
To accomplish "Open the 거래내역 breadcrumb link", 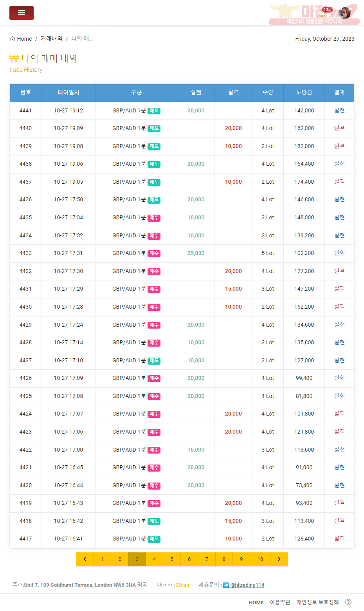I will click(x=51, y=38).
